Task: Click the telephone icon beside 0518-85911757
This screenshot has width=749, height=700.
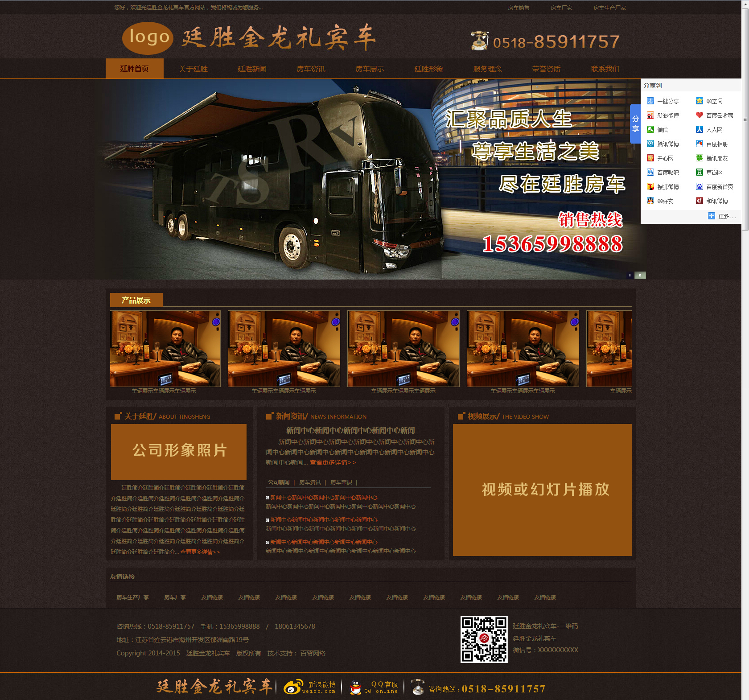Action: (480, 41)
